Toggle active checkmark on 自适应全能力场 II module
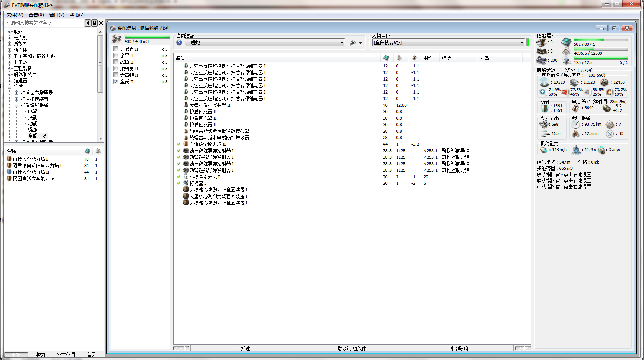This screenshot has height=360, width=644. (x=179, y=144)
